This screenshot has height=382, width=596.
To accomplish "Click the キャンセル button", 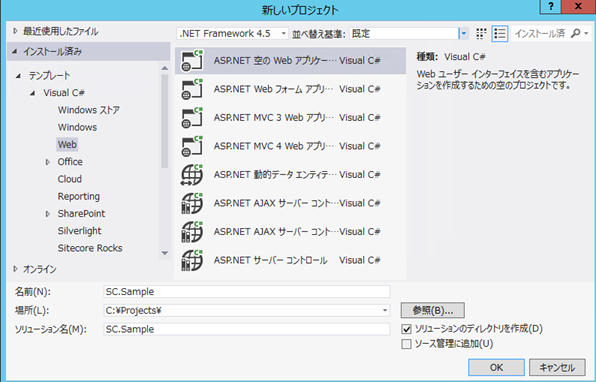I will click(x=557, y=367).
